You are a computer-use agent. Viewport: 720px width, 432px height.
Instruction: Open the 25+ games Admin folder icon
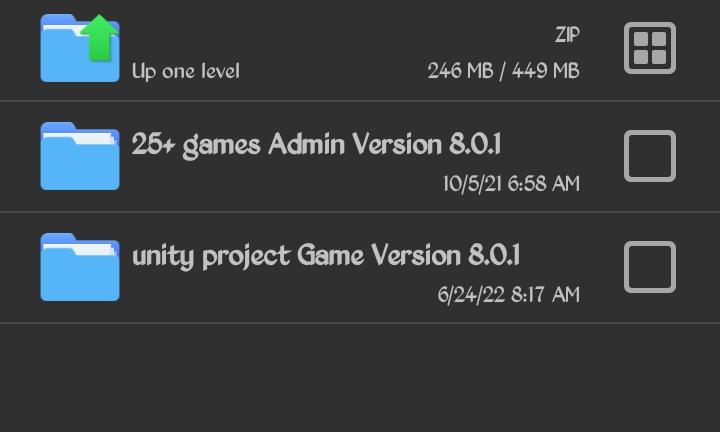(80, 156)
